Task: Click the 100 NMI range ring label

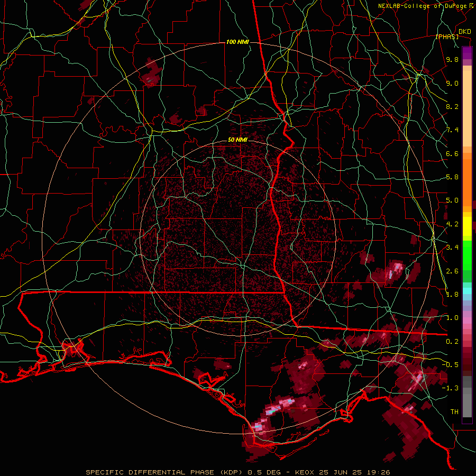Action: tap(237, 42)
